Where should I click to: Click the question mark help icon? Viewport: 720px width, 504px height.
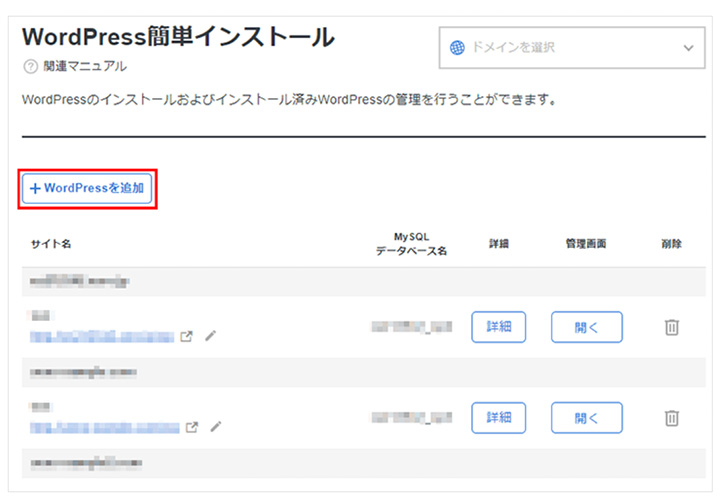click(x=30, y=67)
